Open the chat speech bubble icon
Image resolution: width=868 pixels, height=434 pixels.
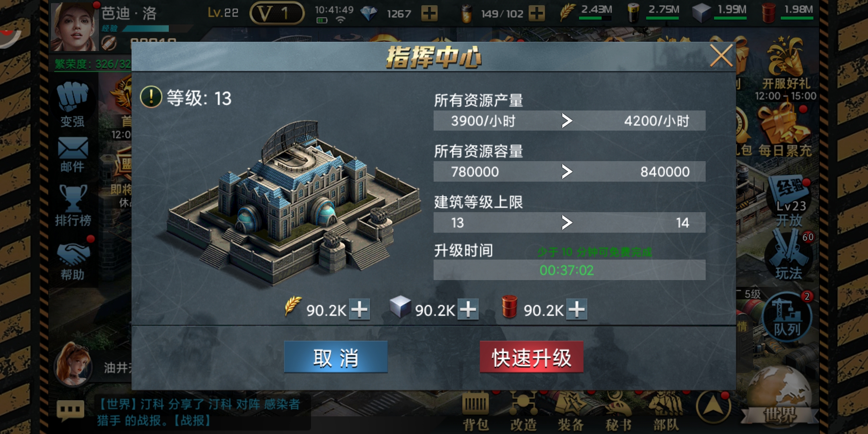tap(71, 411)
